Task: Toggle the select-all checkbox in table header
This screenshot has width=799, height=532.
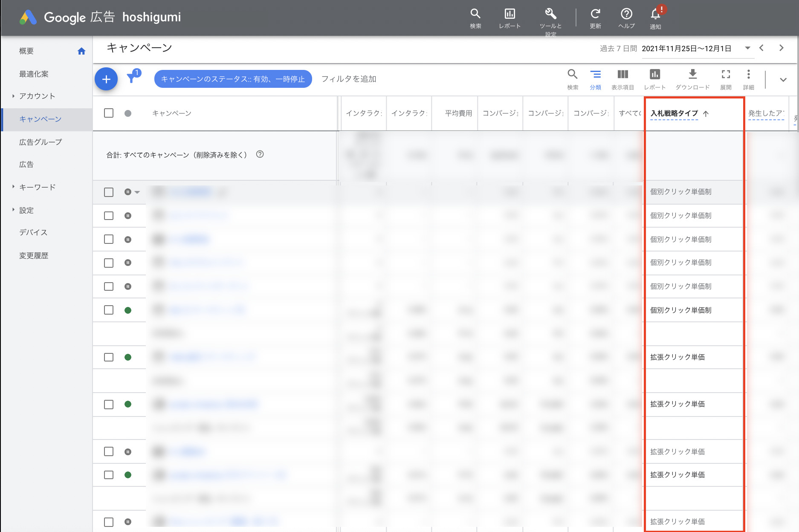Action: 109,113
